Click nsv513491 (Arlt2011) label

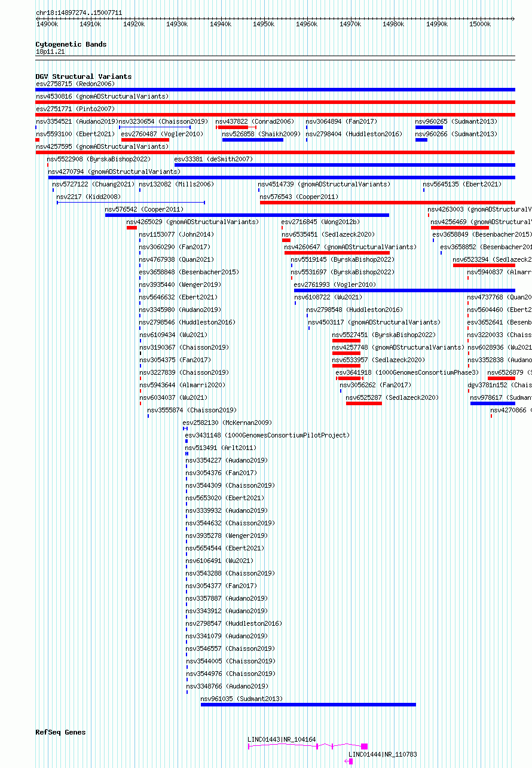(x=221, y=448)
